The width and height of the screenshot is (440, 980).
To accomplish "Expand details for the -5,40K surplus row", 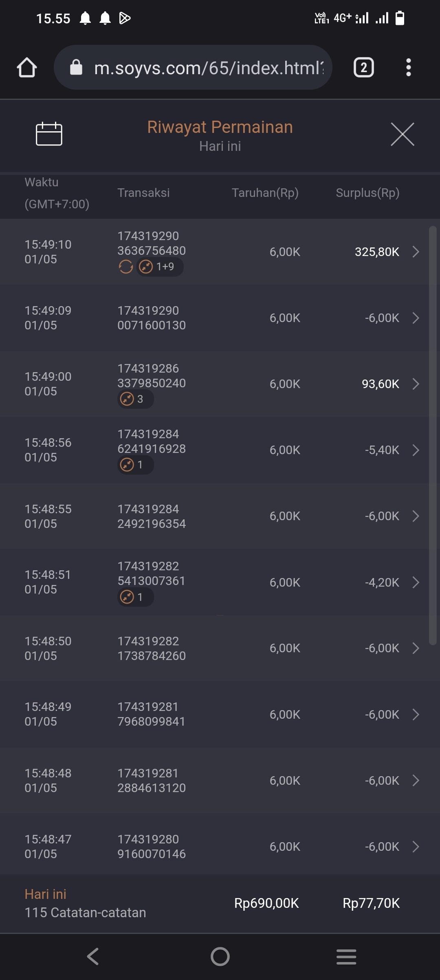I will (416, 450).
